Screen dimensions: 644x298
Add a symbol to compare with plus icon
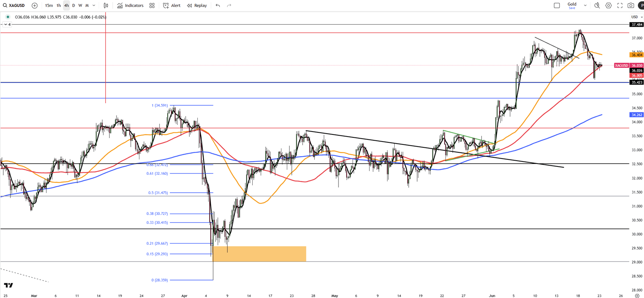(x=35, y=5)
